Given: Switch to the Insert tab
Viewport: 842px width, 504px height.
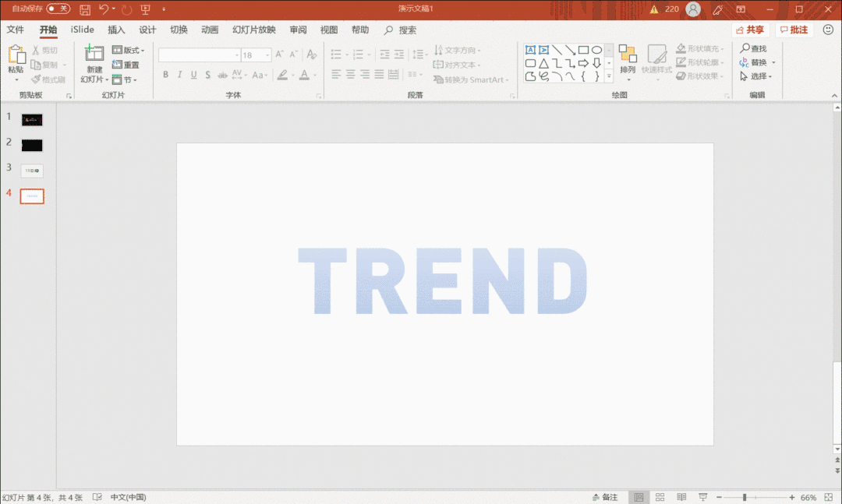Looking at the screenshot, I should tap(116, 30).
